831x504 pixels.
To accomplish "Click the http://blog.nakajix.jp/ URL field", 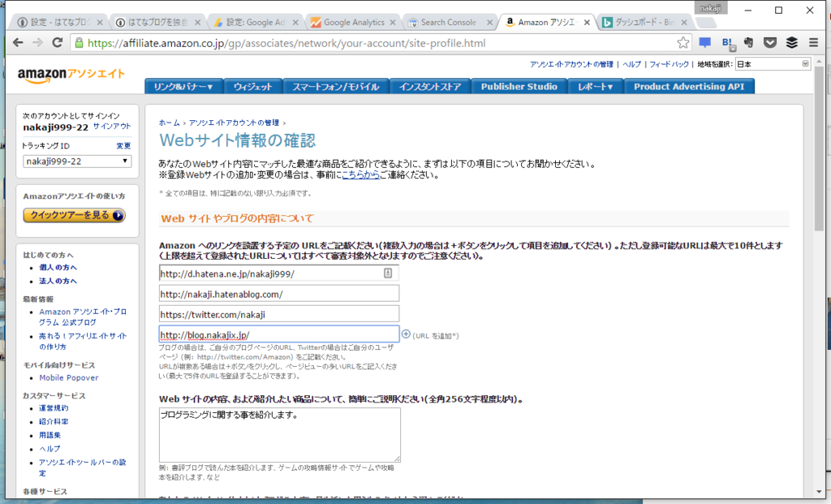I will [x=279, y=334].
